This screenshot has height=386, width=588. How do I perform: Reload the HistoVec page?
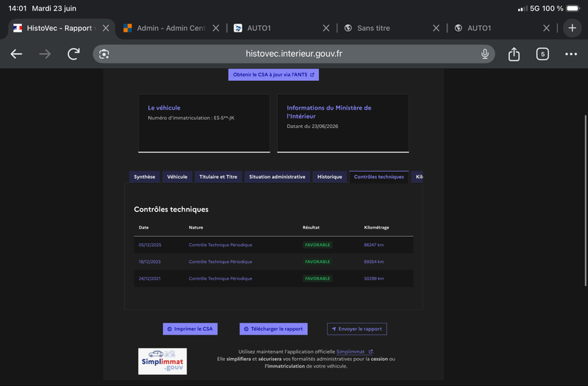click(73, 54)
